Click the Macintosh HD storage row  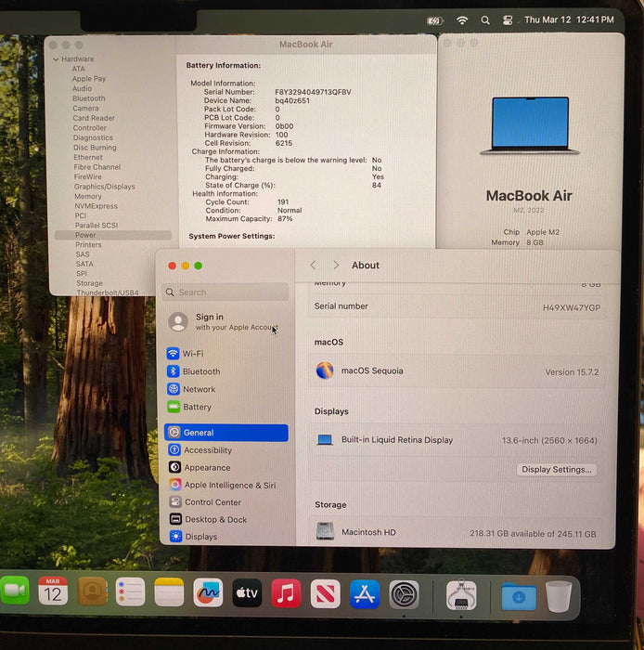click(x=457, y=533)
